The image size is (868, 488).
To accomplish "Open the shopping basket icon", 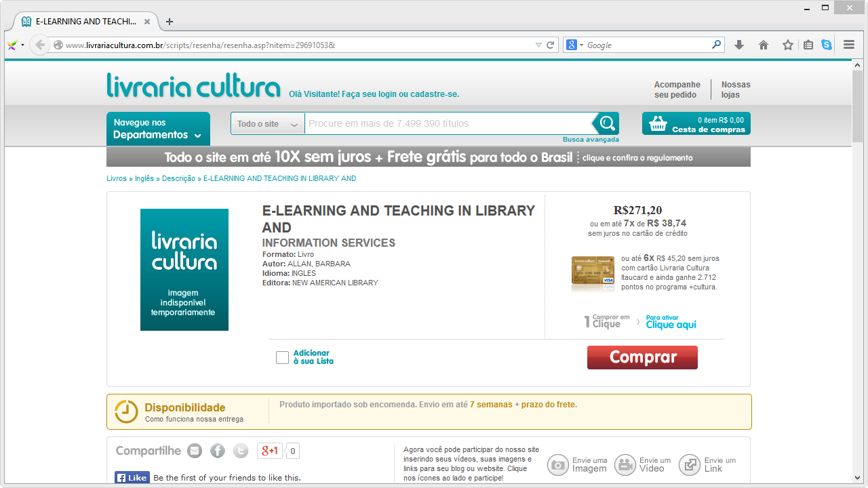I will 658,124.
